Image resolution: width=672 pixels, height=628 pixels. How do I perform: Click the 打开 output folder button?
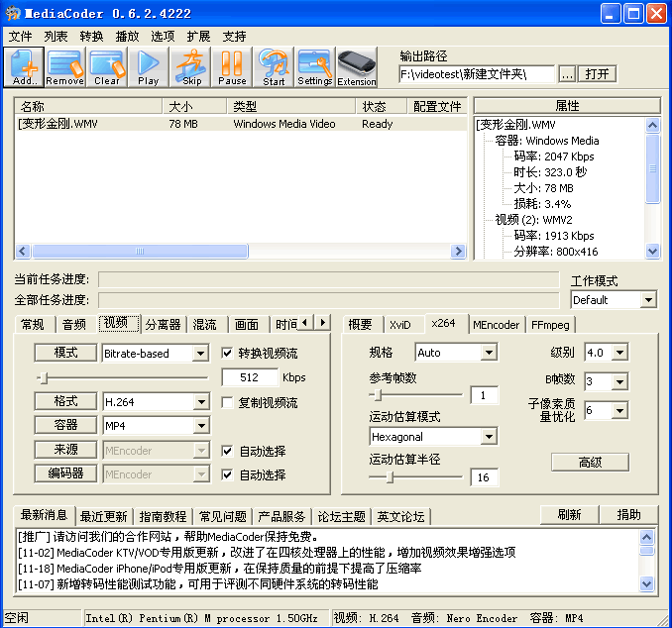coord(597,74)
